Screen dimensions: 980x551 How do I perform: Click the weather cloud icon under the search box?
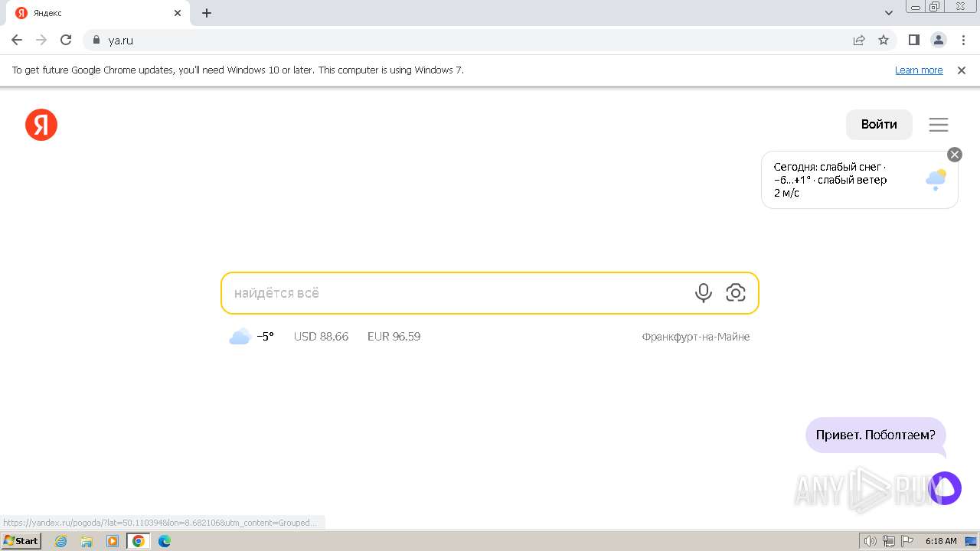(x=240, y=337)
